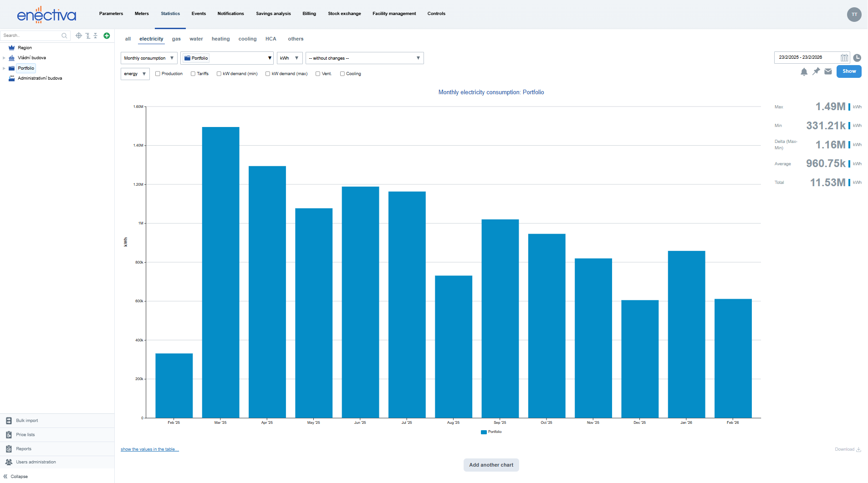Open the calendar date picker icon
The image size is (868, 483).
pyautogui.click(x=844, y=58)
